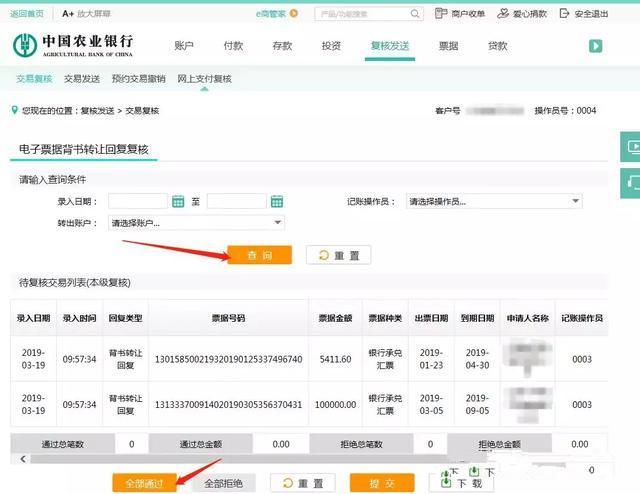Click the green play arrow icon beside the 贷款 tab

[596, 46]
